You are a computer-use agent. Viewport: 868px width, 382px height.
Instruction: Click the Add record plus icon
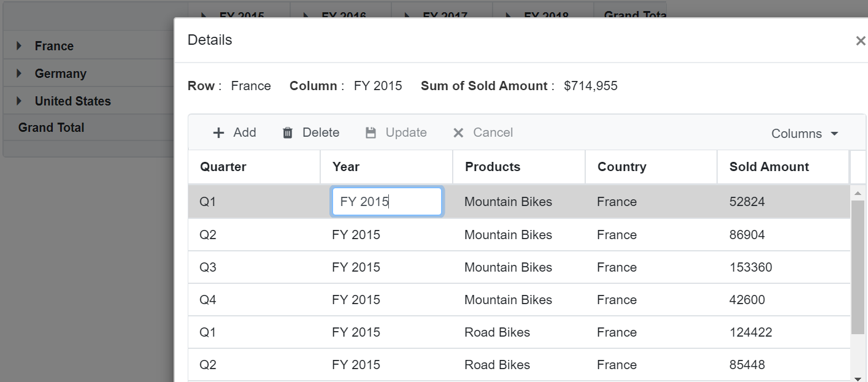click(x=218, y=132)
